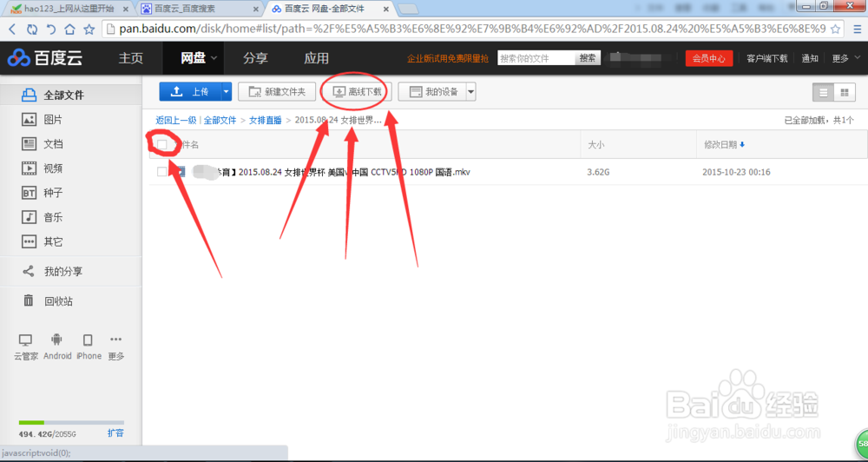Click the 通知 link in the header

(810, 58)
